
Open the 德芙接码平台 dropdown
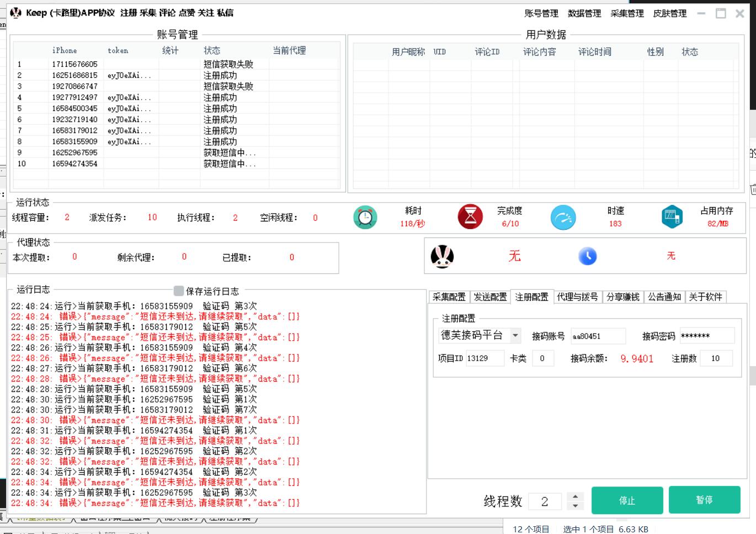coord(515,335)
